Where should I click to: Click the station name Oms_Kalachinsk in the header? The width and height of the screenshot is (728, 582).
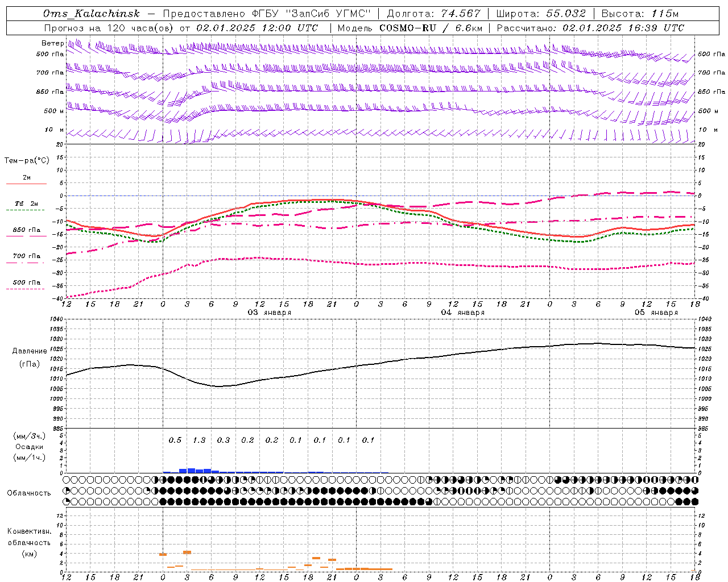pos(92,14)
